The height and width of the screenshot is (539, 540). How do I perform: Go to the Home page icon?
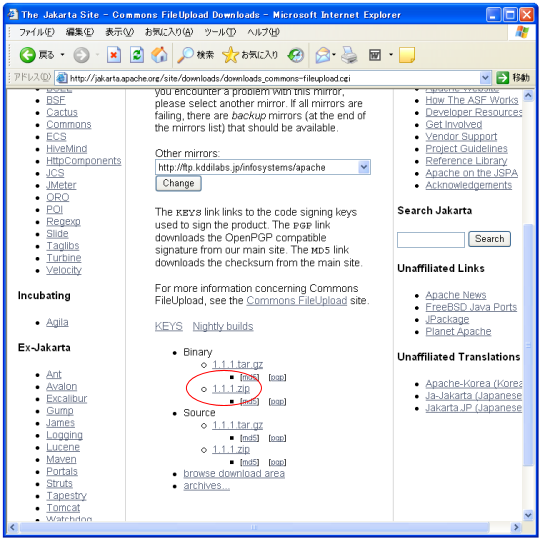click(x=159, y=55)
